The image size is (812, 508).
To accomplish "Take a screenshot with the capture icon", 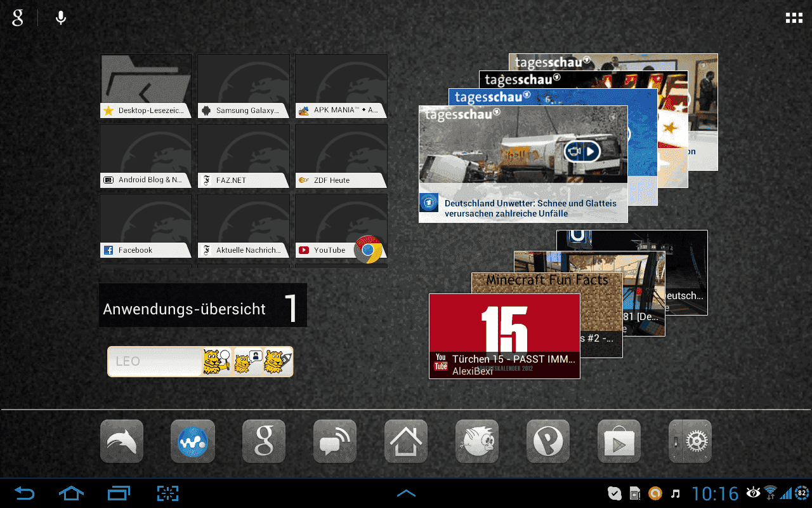I will pyautogui.click(x=168, y=493).
